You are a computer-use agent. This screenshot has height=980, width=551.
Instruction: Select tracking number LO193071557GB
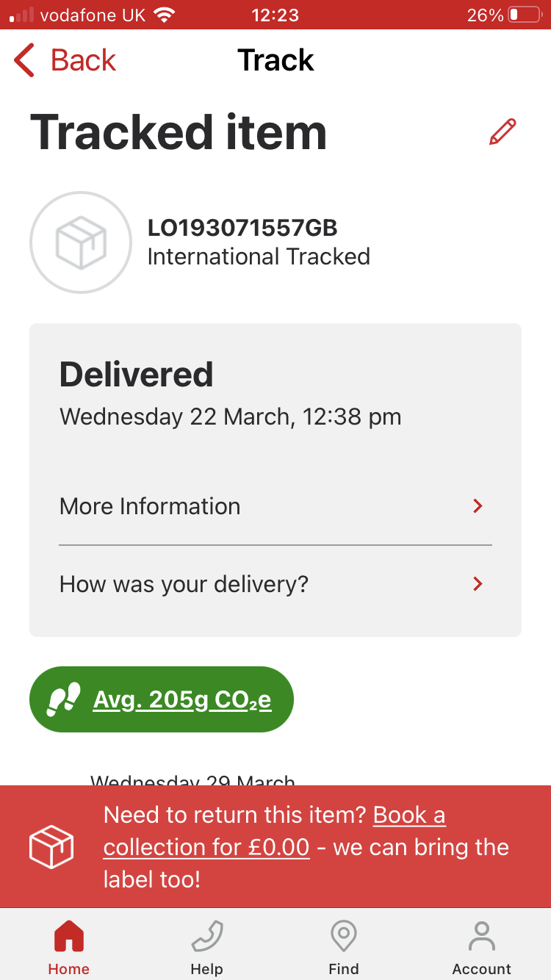(242, 228)
